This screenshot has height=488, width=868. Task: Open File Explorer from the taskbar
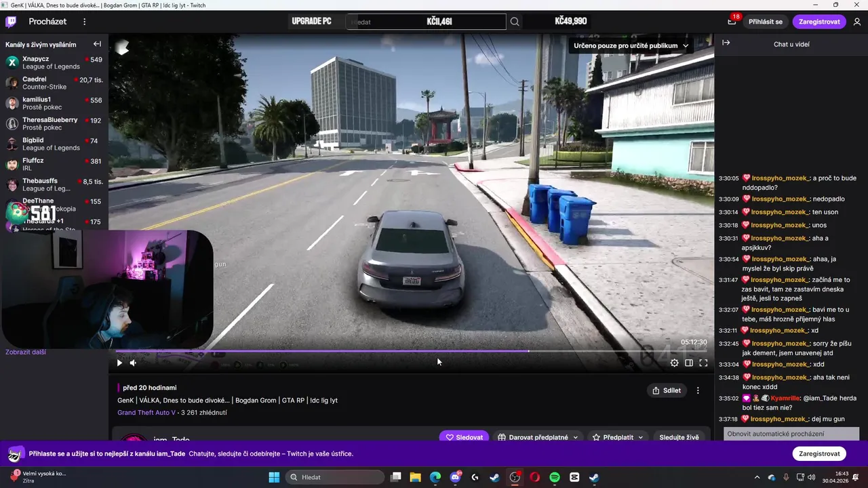(415, 477)
